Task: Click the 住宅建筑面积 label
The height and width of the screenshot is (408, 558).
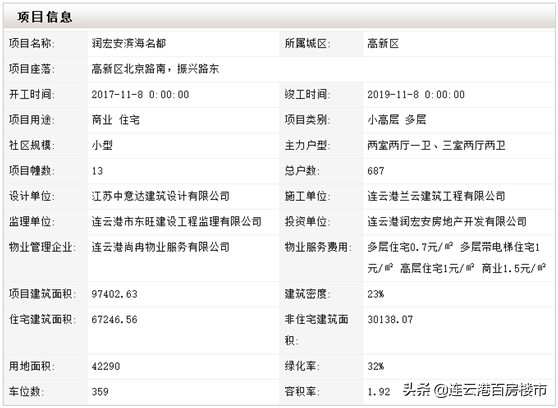Action: [42, 319]
